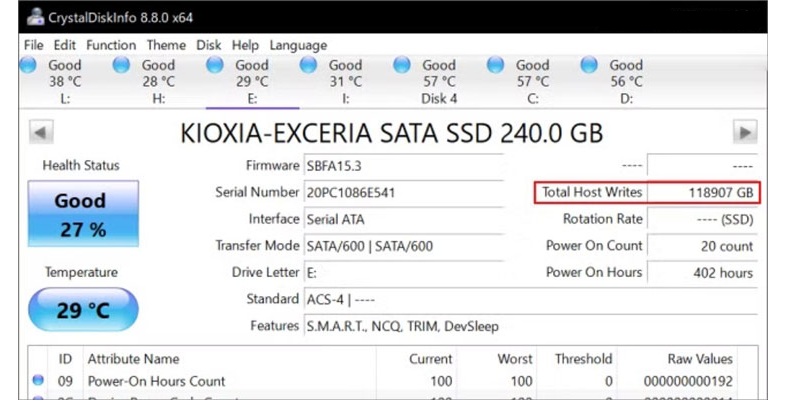Click the Interface field Serial ATA
This screenshot has height=405, width=800.
404,219
